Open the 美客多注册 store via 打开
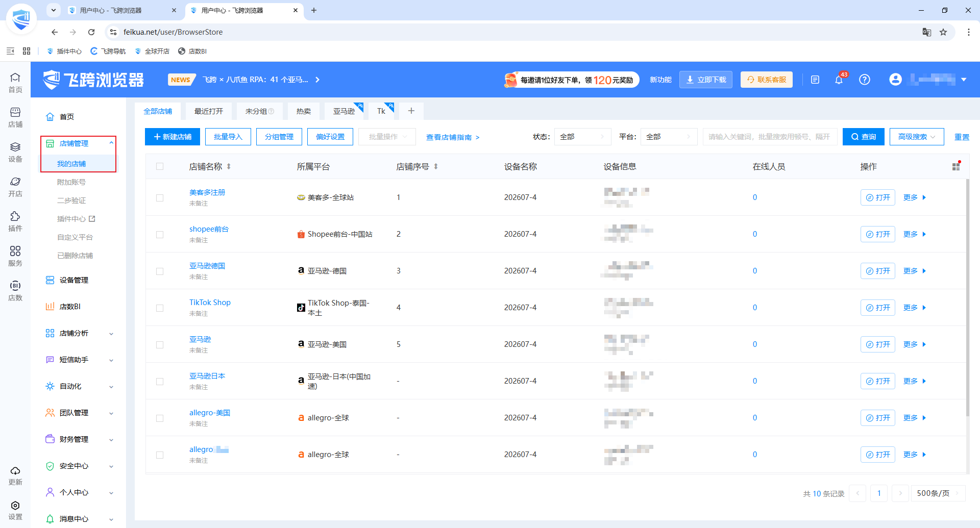 click(878, 197)
